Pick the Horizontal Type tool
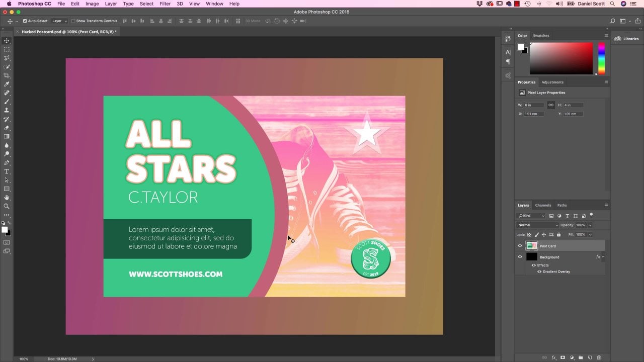The width and height of the screenshot is (644, 362). [x=7, y=171]
